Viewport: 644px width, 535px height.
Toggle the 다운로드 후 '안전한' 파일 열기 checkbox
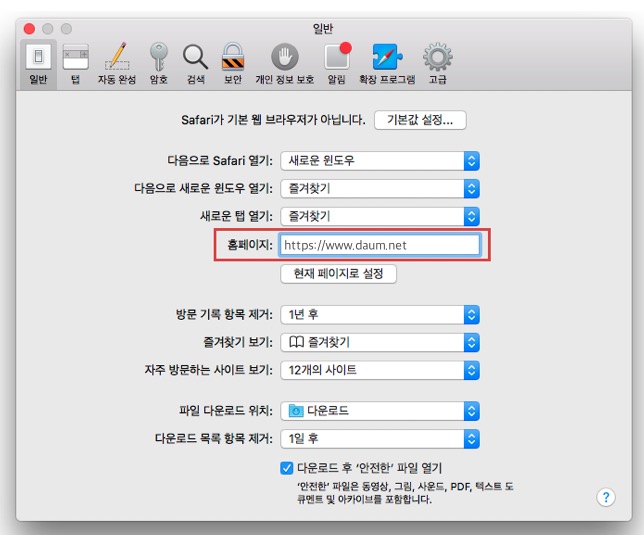[286, 468]
